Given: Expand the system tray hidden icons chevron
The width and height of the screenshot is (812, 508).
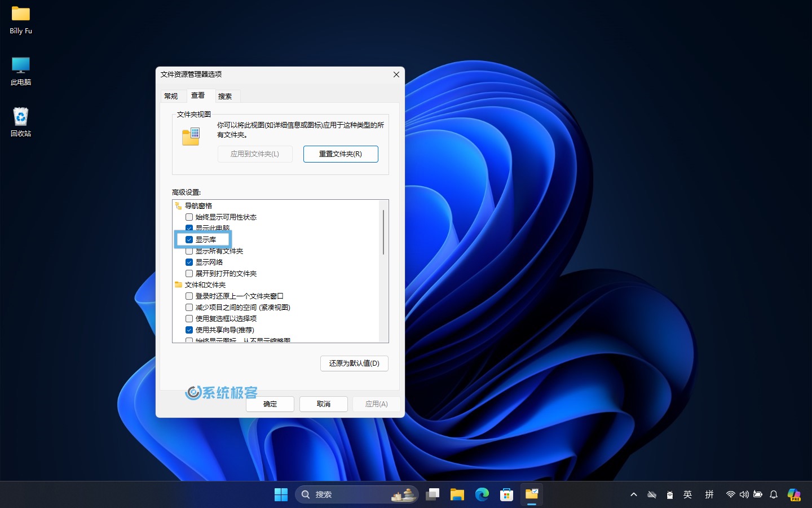Looking at the screenshot, I should click(634, 494).
